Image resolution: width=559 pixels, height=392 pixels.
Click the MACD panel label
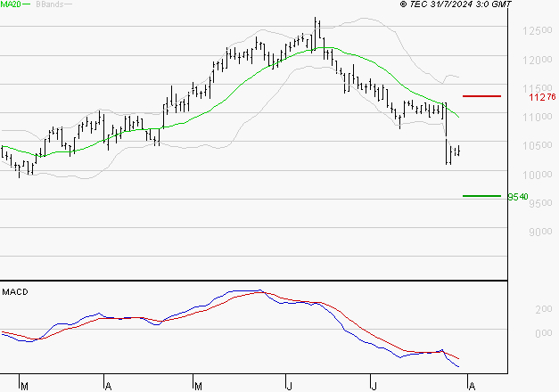pos(15,292)
